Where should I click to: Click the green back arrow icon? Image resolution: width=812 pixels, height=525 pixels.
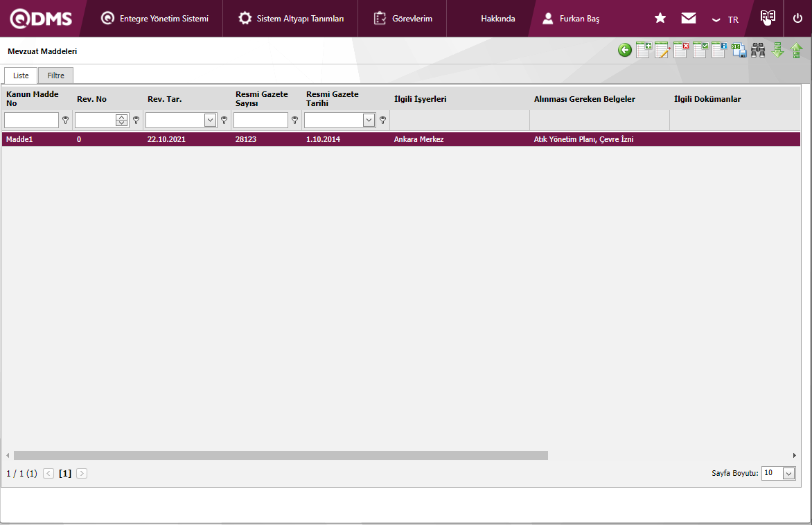[624, 51]
